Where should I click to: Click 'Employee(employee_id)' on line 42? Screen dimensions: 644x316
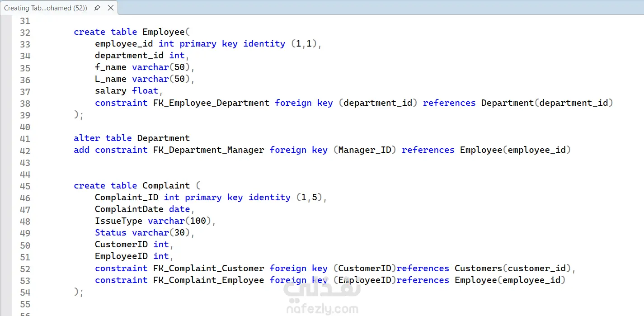click(x=515, y=150)
